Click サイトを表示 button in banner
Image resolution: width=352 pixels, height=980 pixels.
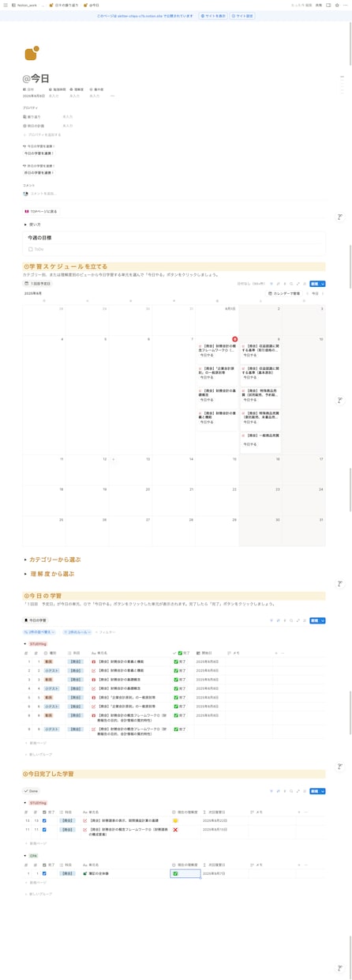pos(213,16)
